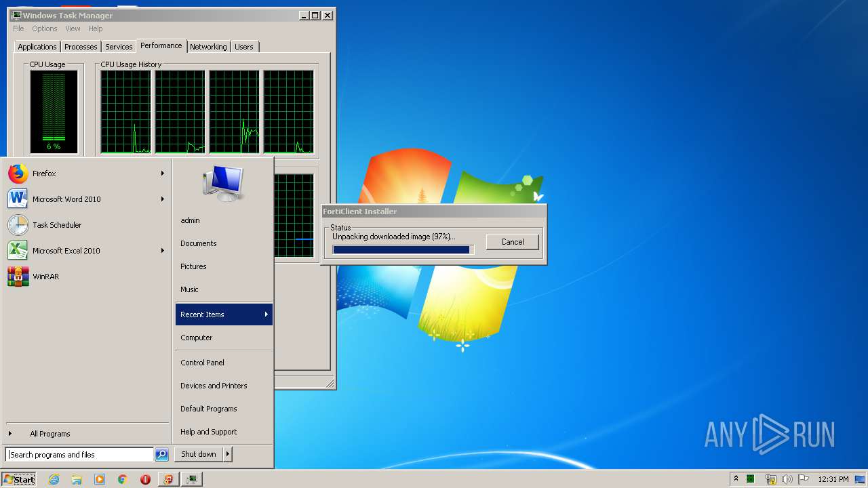The height and width of the screenshot is (488, 868).
Task: Switch to the Processes tab
Action: coord(81,47)
